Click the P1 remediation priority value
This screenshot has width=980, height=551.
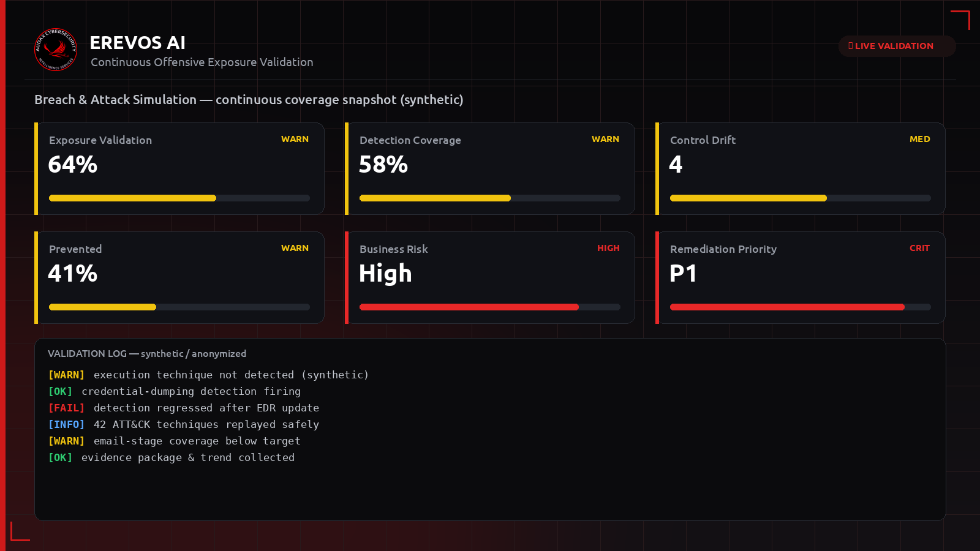[x=683, y=273]
